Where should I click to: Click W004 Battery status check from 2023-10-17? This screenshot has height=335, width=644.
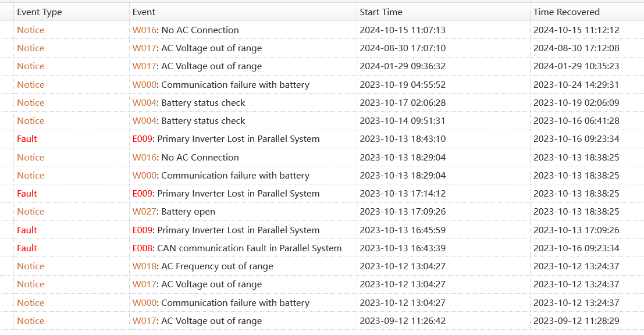point(188,103)
